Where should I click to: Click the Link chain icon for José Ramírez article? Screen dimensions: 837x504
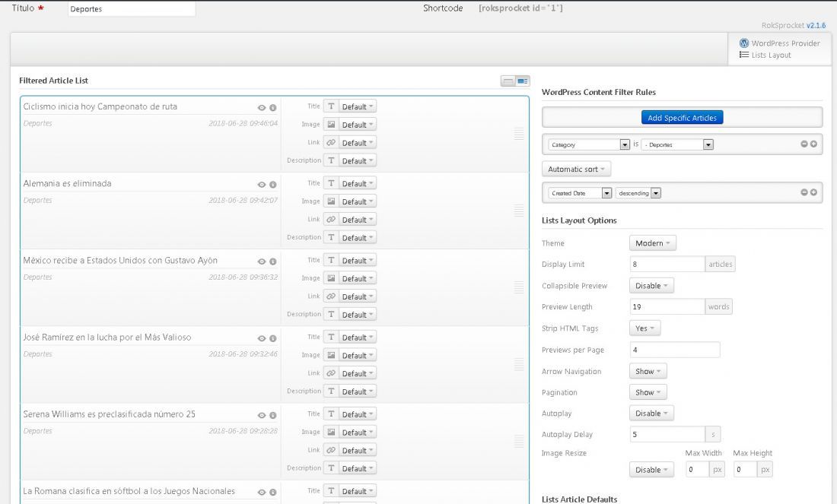point(331,372)
